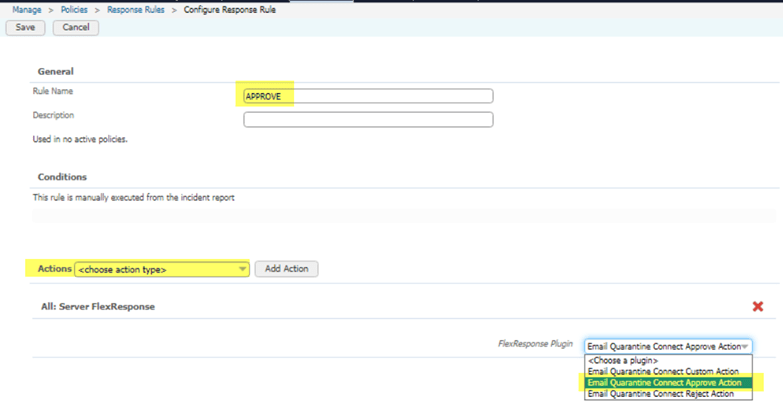The width and height of the screenshot is (783, 404).
Task: Pick Email Quarantine Connect Custom Action
Action: [664, 371]
